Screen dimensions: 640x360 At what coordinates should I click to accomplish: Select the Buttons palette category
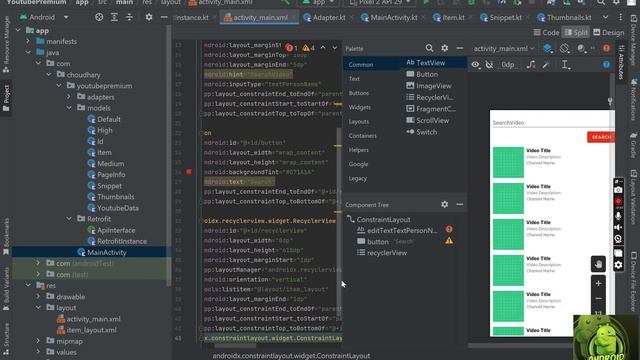tap(359, 93)
